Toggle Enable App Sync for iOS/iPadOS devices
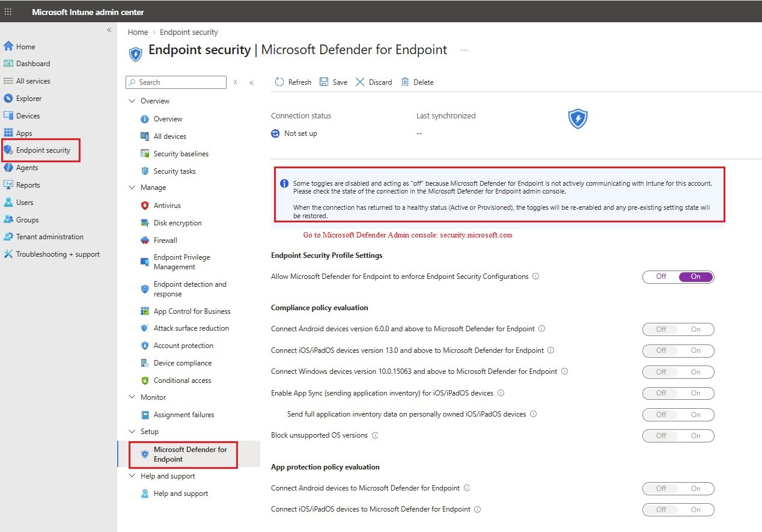Image resolution: width=762 pixels, height=532 pixels. [x=678, y=393]
